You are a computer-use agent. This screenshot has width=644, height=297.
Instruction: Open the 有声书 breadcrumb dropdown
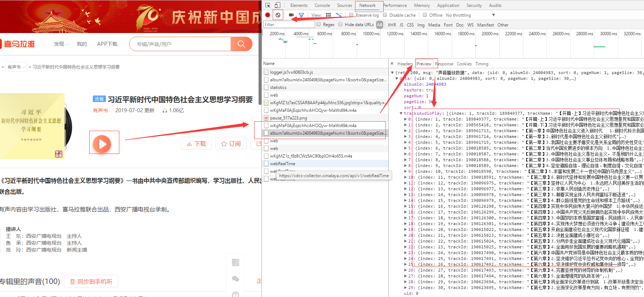coord(17,67)
